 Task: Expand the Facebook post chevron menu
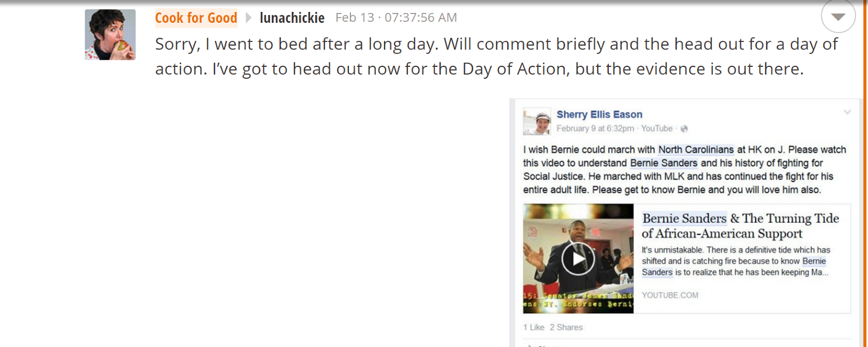pyautogui.click(x=847, y=112)
